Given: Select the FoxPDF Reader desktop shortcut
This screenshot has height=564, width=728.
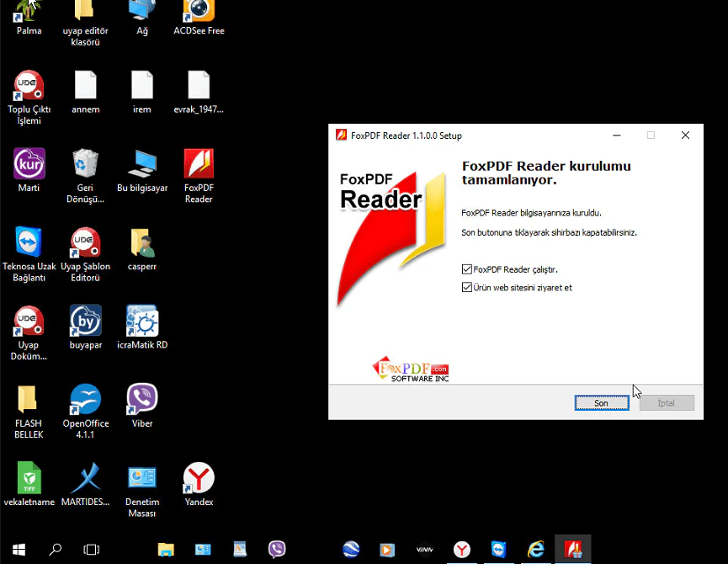Looking at the screenshot, I should pos(199,176).
